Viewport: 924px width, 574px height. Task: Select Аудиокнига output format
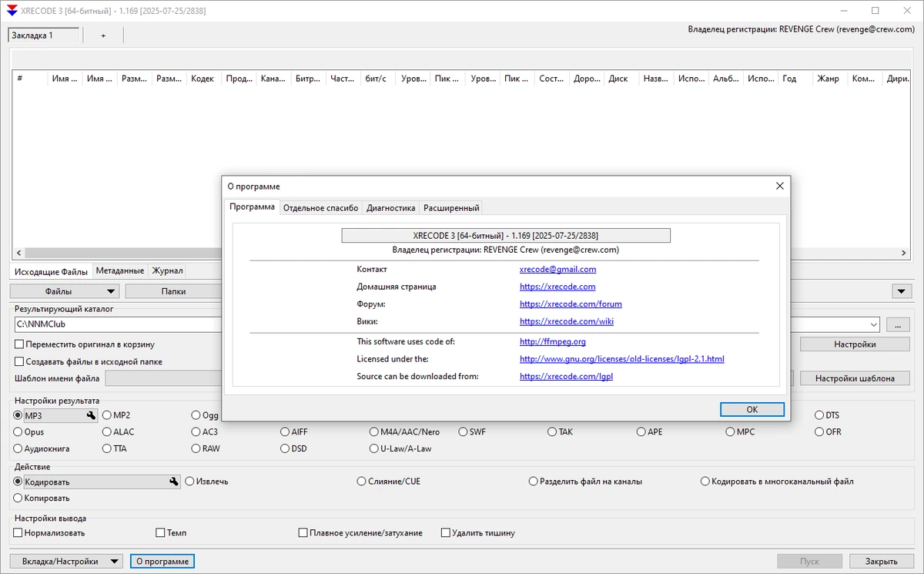[x=42, y=448]
